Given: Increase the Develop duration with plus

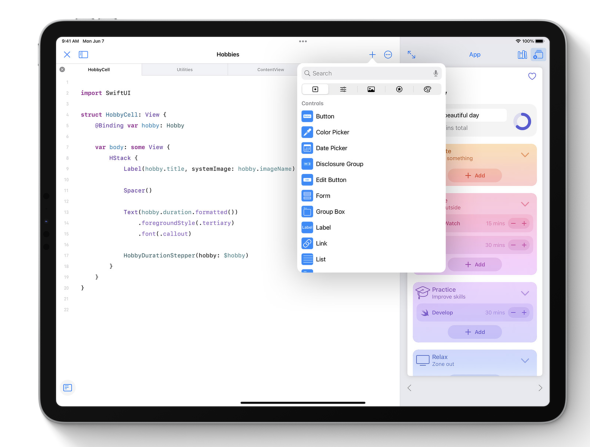Looking at the screenshot, I should tap(524, 313).
